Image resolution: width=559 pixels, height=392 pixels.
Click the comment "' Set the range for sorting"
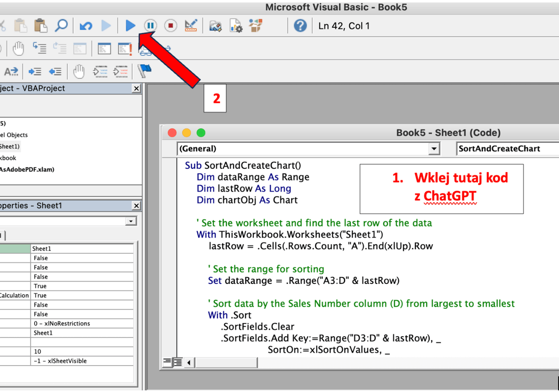266,269
